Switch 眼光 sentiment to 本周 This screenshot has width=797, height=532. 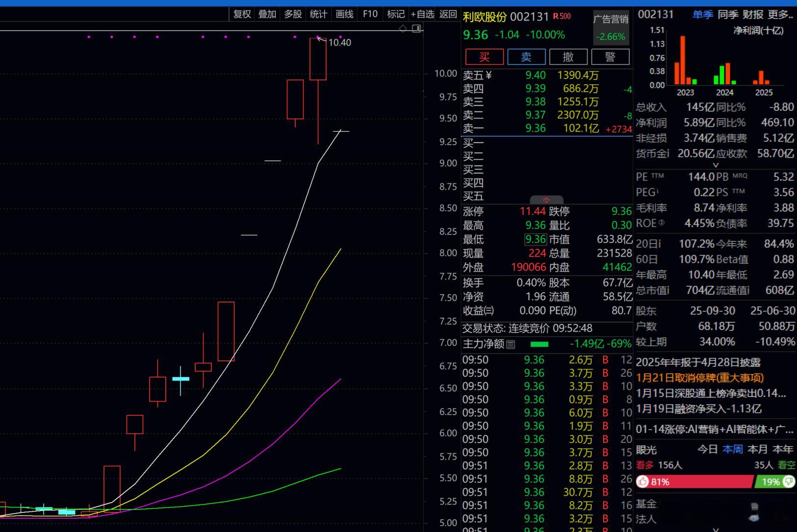732,449
